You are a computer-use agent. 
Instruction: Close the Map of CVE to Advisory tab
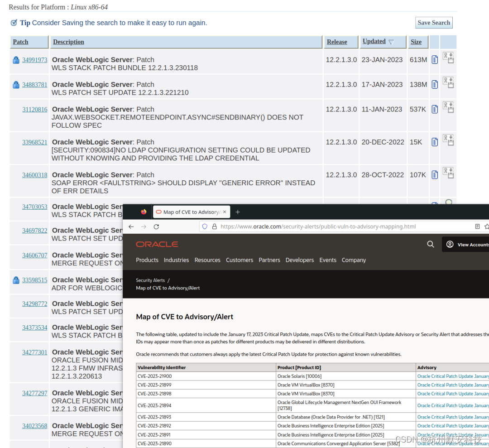pos(225,212)
